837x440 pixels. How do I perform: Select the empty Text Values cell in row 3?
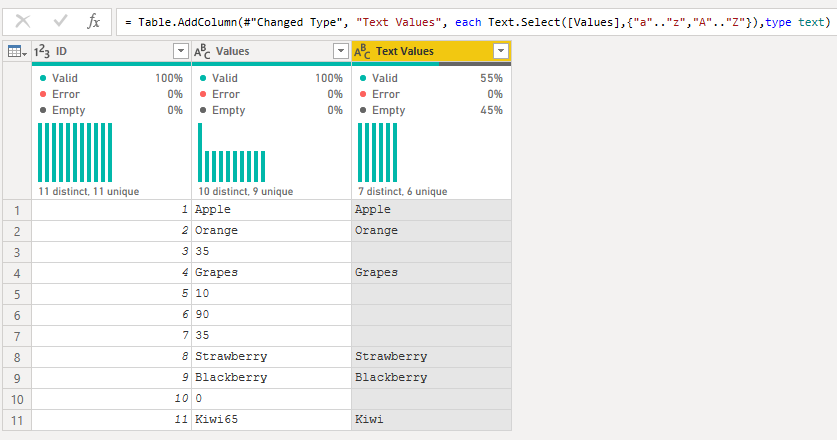(431, 252)
